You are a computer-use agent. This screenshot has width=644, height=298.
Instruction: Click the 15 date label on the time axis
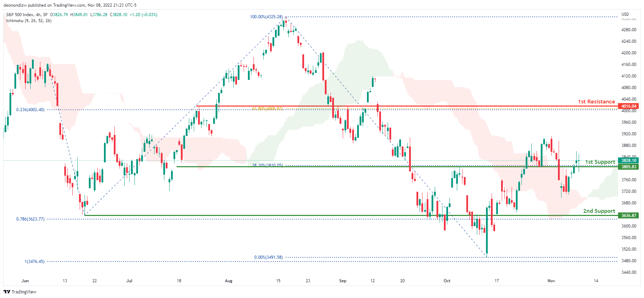click(278, 281)
